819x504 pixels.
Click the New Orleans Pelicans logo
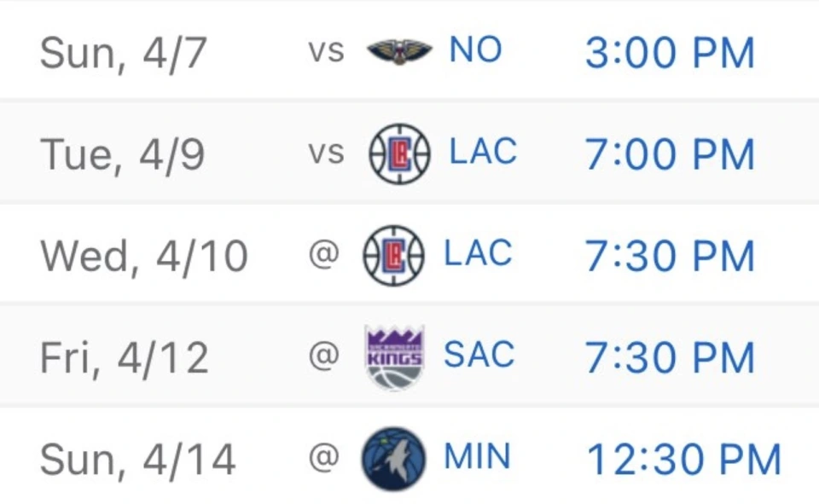coord(399,51)
